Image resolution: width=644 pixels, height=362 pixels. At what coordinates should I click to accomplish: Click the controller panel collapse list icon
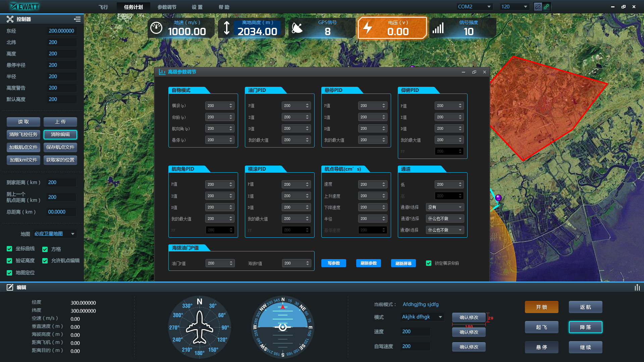point(77,19)
